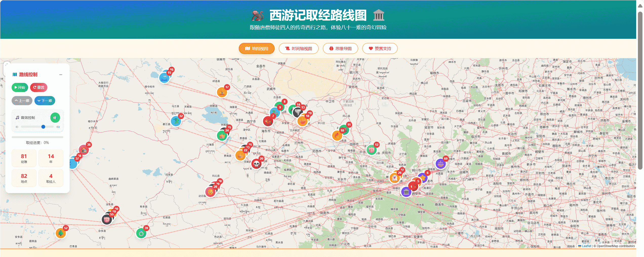Switch to the 时间轴视图 tab

(298, 48)
